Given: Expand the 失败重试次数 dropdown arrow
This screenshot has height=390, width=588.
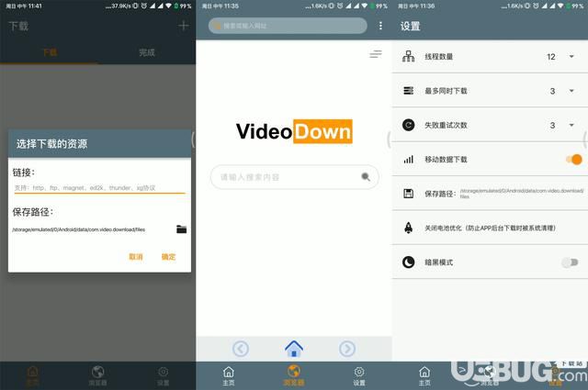Looking at the screenshot, I should (571, 125).
